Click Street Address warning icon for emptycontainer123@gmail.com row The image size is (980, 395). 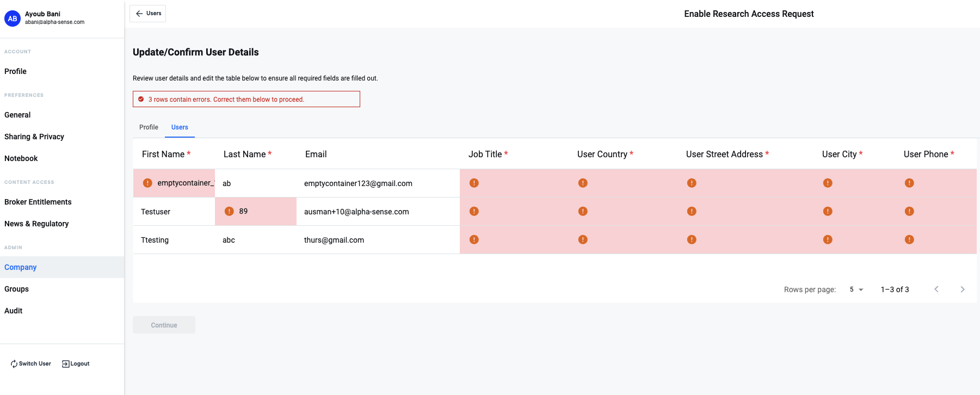click(x=692, y=183)
